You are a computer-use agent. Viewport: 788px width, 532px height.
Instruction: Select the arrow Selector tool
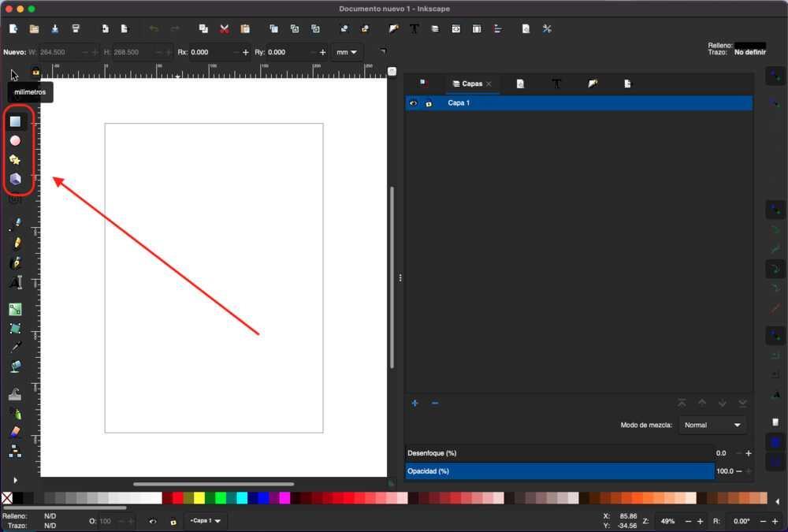coord(14,76)
